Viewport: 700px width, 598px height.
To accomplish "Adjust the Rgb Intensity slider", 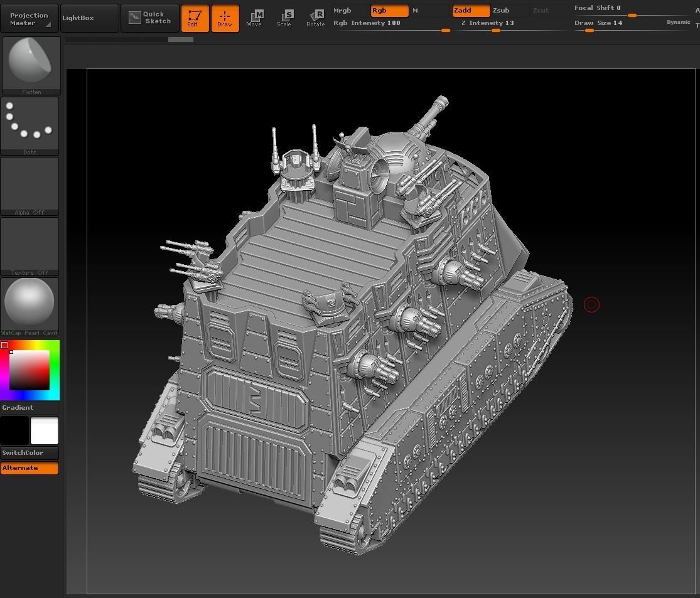I will click(x=392, y=26).
